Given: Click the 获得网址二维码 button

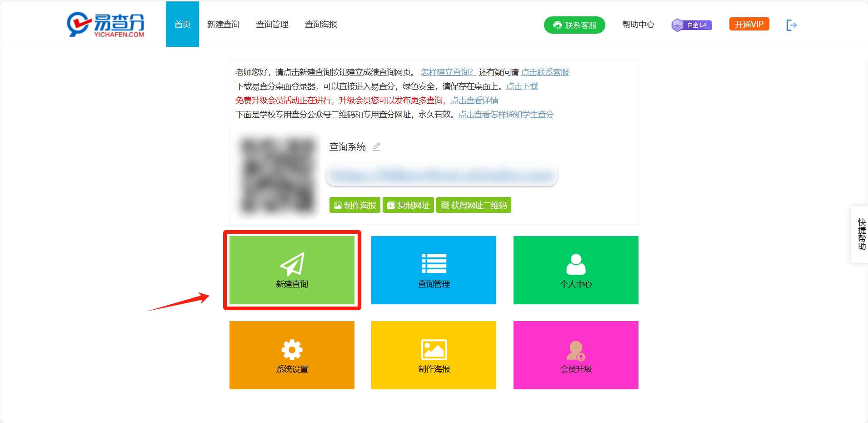Looking at the screenshot, I should click(474, 205).
